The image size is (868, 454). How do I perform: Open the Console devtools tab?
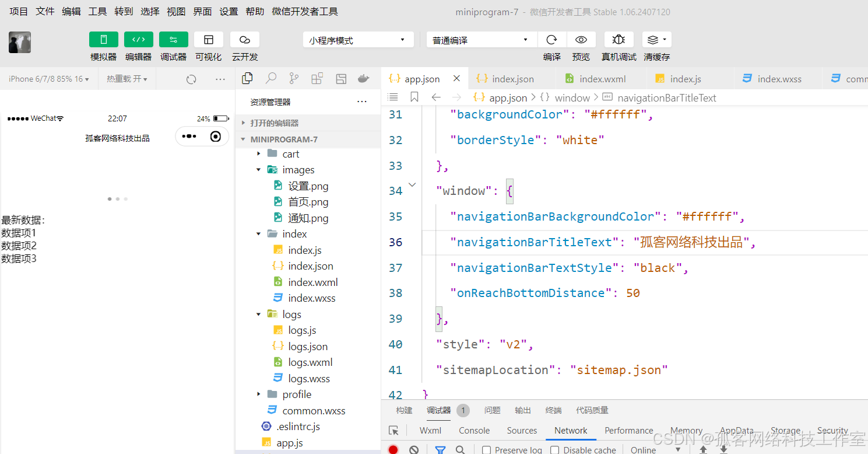pos(474,431)
